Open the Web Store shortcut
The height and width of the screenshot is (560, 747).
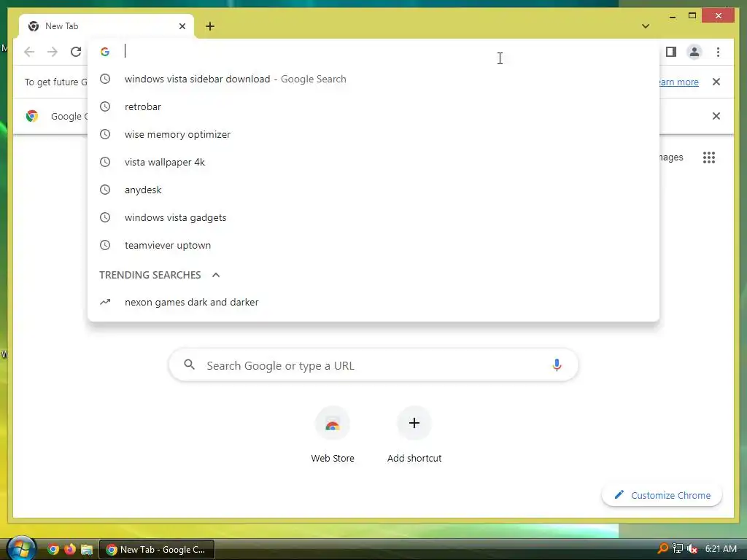tap(333, 435)
